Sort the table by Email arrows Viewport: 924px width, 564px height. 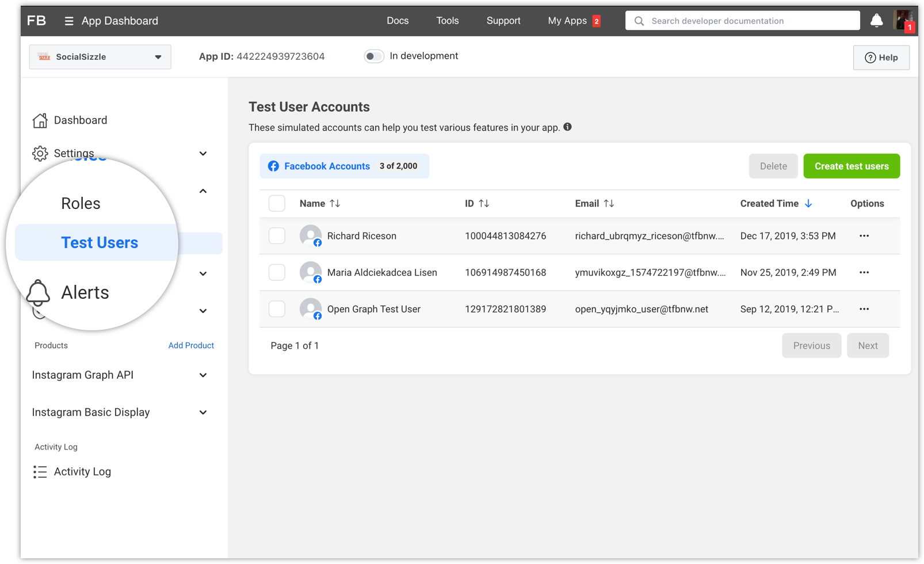(x=609, y=204)
